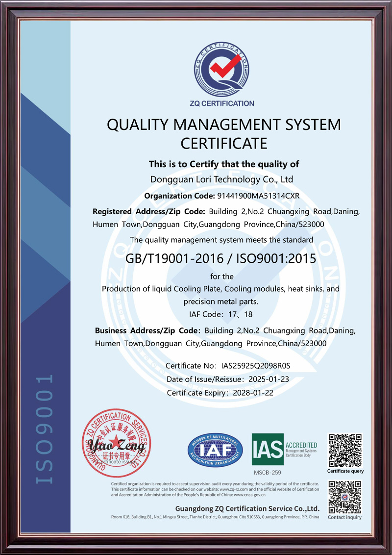The height and width of the screenshot is (555, 392).
Task: Click the Quality Management System Certificate title
Action: point(224,134)
